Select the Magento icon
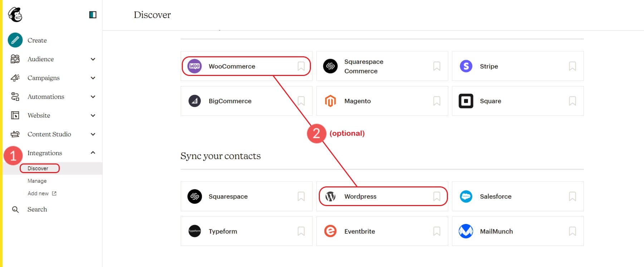The width and height of the screenshot is (644, 267). (x=330, y=101)
